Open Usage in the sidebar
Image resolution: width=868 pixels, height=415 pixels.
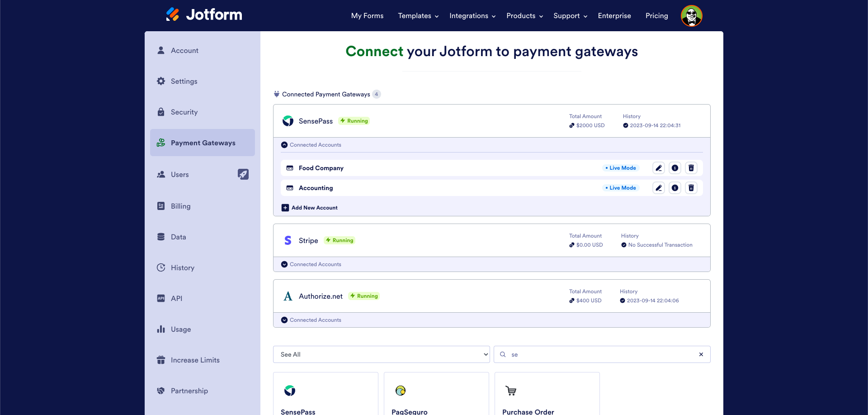(x=203, y=329)
